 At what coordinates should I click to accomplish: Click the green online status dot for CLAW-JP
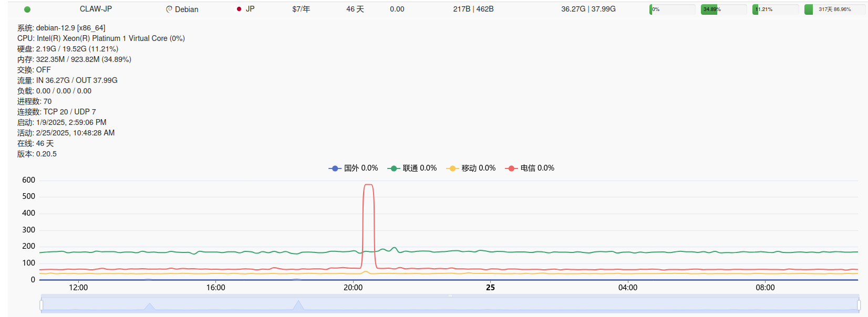click(x=27, y=9)
